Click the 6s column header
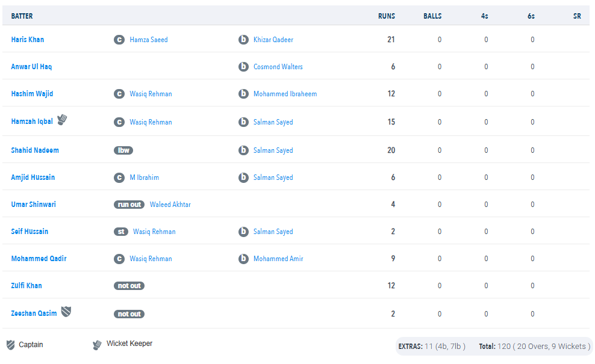Image resolution: width=595 pixels, height=364 pixels. [x=531, y=16]
